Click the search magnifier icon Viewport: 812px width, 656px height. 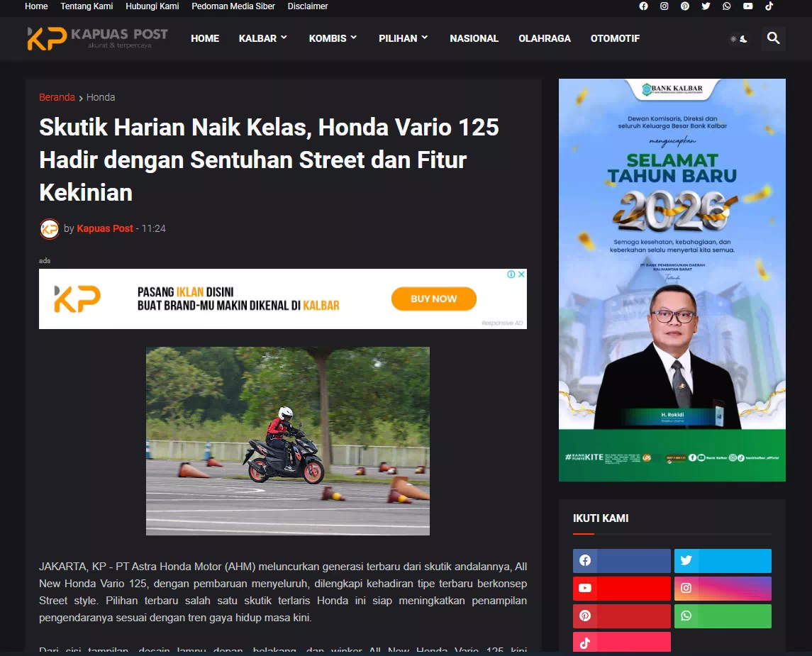773,38
